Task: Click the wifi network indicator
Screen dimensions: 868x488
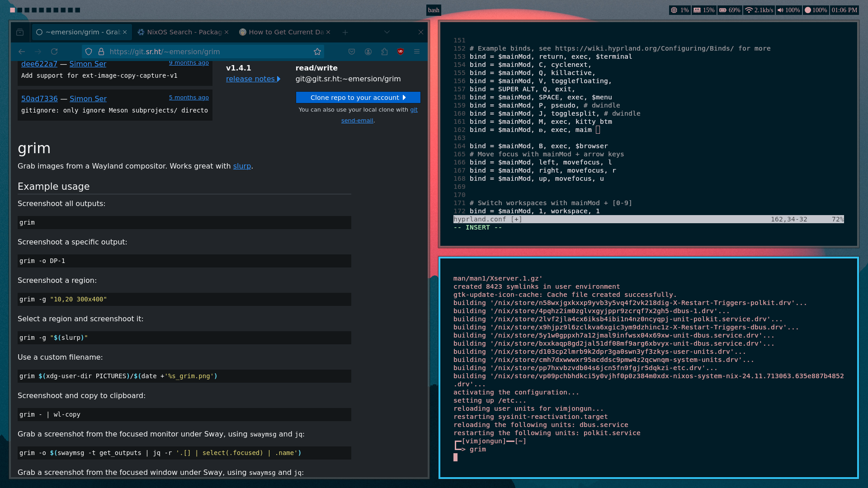Action: tap(759, 10)
